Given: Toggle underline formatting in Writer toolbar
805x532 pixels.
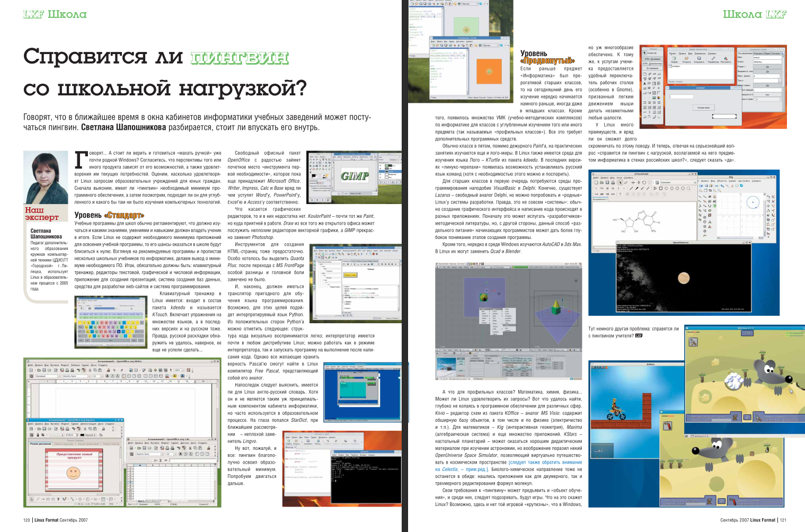Looking at the screenshot, I should pos(118,376).
